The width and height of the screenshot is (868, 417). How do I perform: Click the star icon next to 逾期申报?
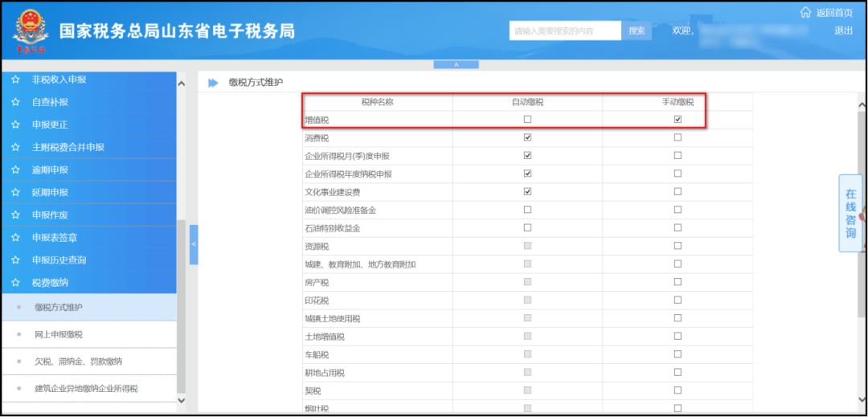(15, 170)
